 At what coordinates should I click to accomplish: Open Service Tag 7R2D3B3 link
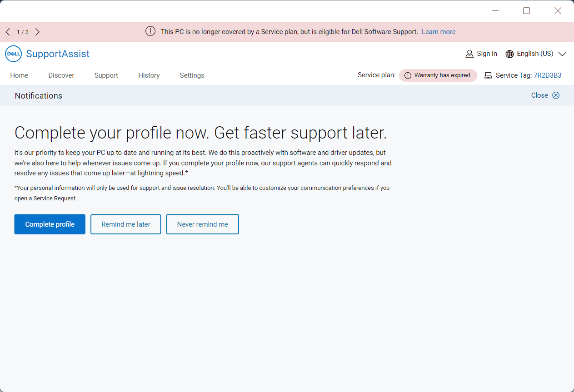pyautogui.click(x=547, y=75)
